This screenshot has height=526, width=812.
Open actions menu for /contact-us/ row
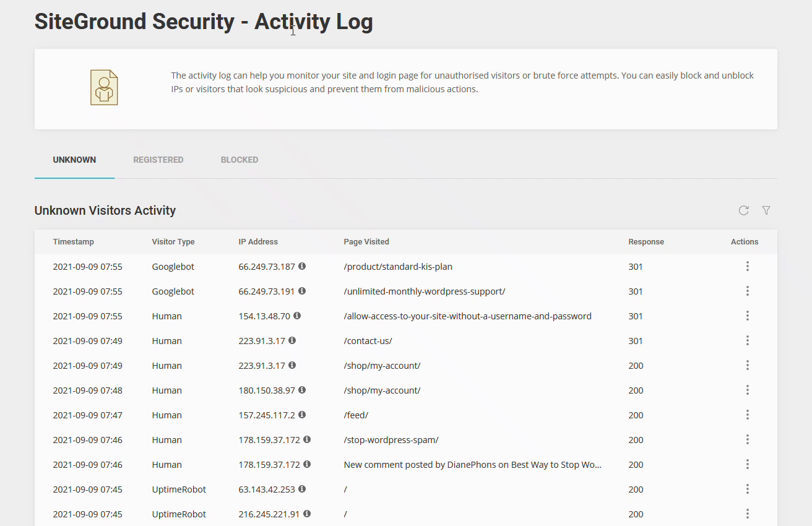point(748,340)
